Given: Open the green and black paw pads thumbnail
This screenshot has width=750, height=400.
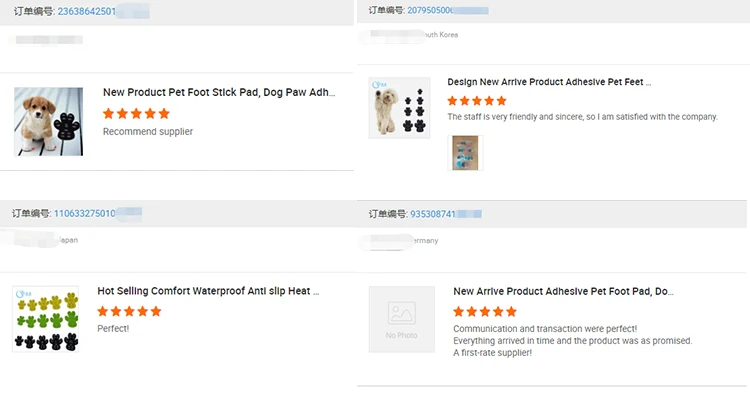Looking at the screenshot, I should [46, 319].
